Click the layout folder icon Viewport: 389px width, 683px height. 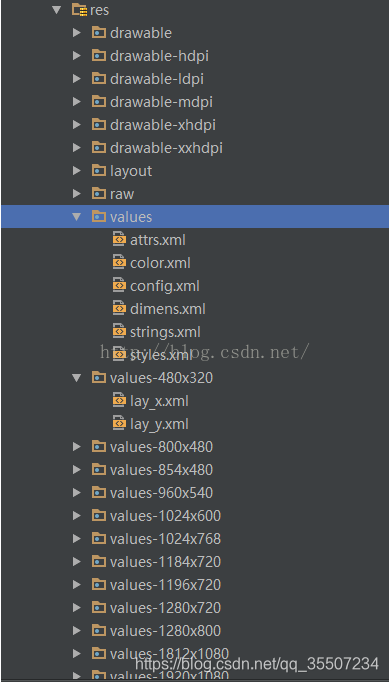tap(99, 170)
